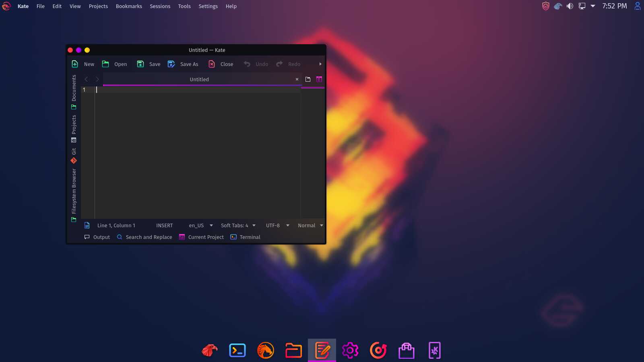
Task: Click the New document icon in toolbar
Action: pos(75,64)
